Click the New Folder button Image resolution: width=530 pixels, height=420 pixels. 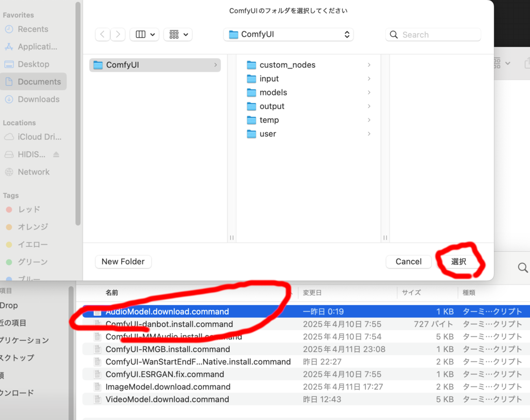pyautogui.click(x=123, y=262)
